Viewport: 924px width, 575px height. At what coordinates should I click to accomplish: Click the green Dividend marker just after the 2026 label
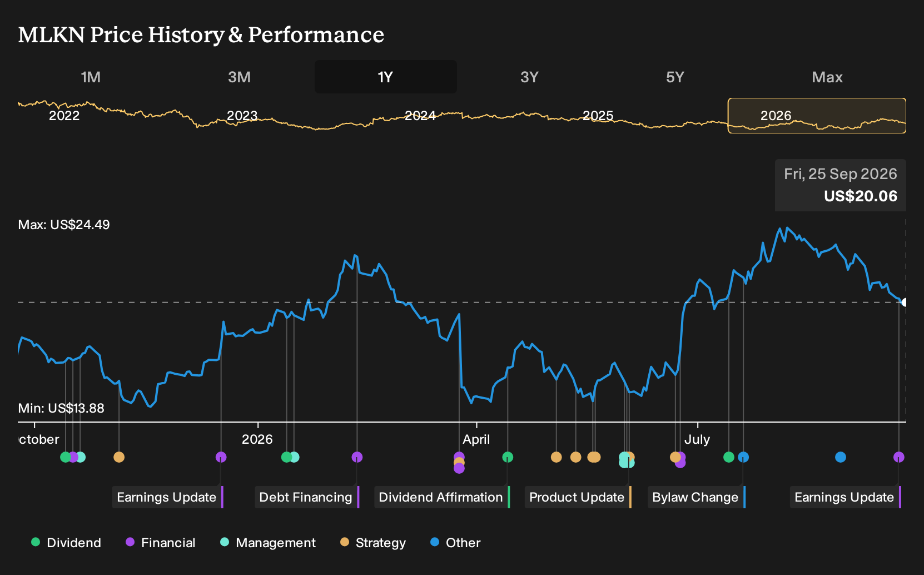coord(286,457)
